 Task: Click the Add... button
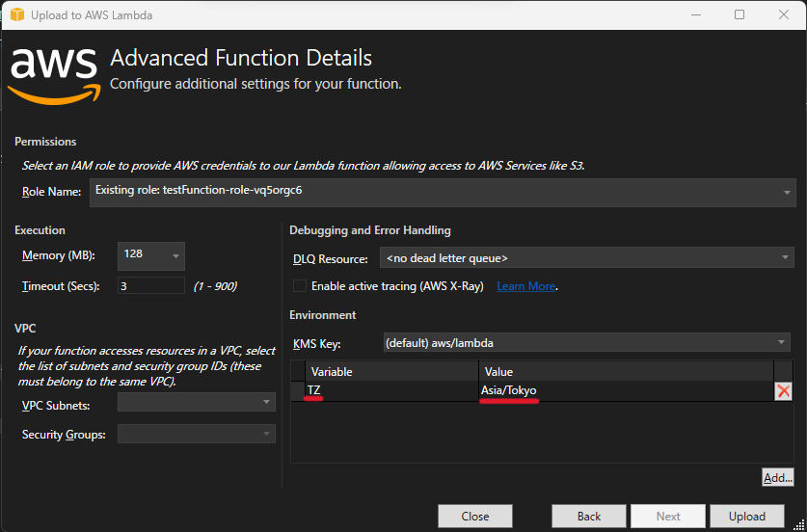click(778, 477)
